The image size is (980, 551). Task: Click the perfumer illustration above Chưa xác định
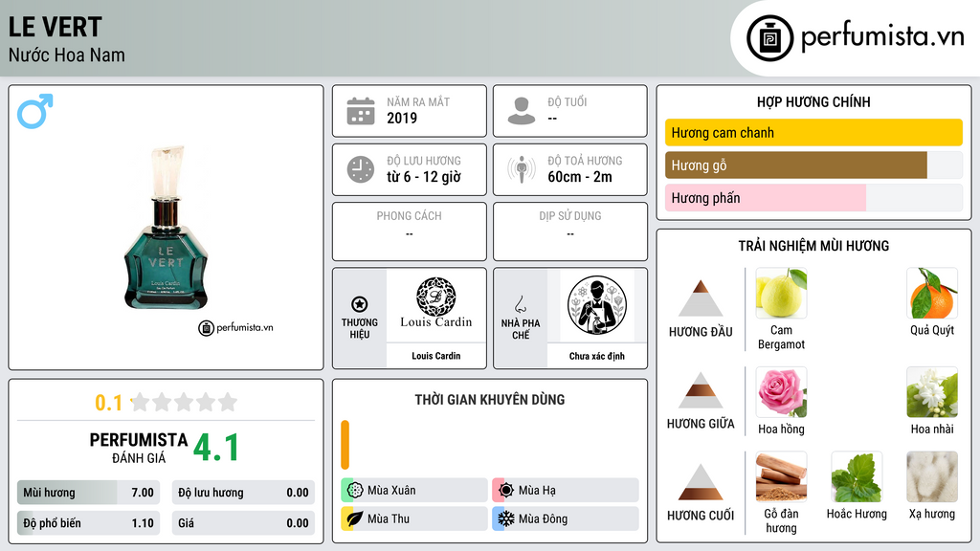click(597, 305)
